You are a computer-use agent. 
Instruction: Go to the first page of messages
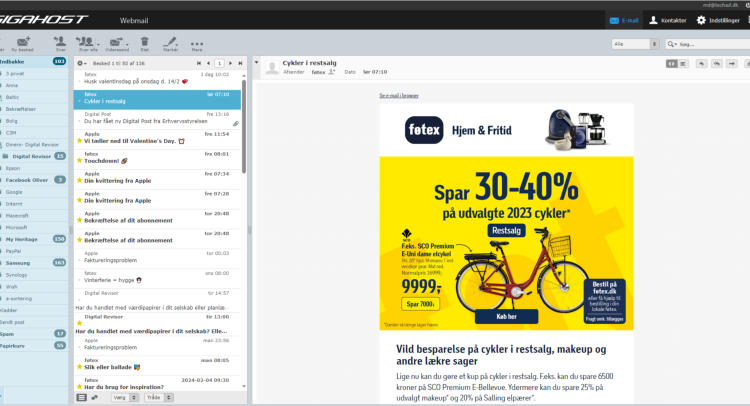click(199, 63)
